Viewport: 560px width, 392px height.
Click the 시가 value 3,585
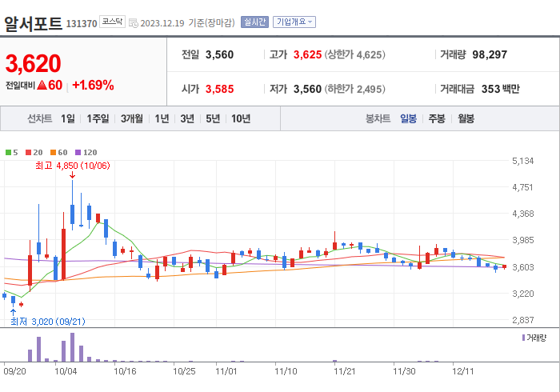[219, 89]
